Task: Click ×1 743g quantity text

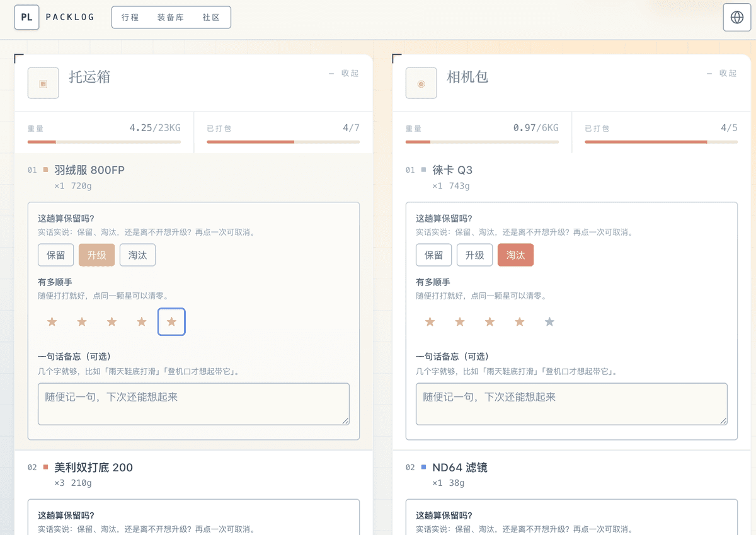Action: (451, 186)
